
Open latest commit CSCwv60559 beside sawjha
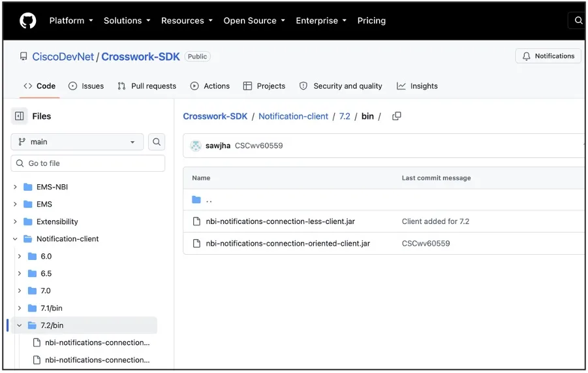[258, 146]
